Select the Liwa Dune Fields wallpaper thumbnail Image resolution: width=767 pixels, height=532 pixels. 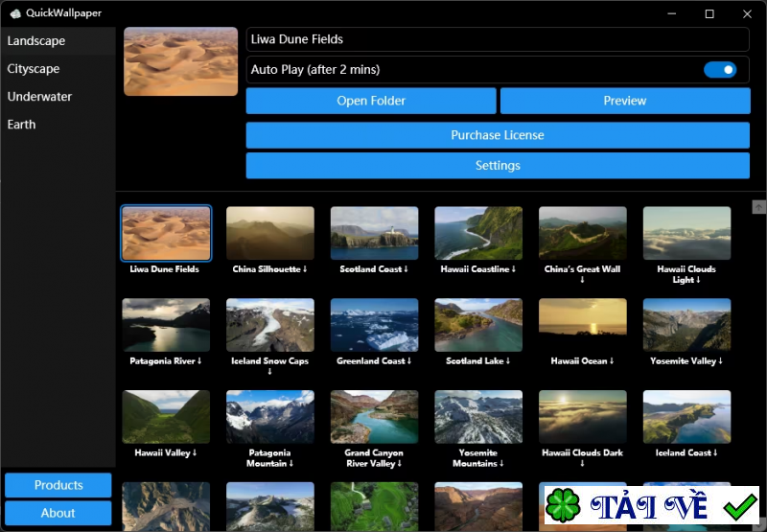166,233
